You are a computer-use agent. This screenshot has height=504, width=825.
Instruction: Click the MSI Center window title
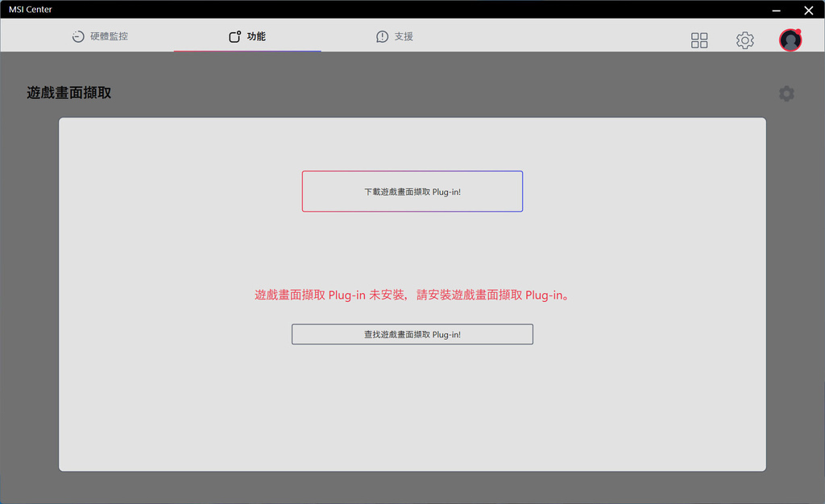(x=31, y=10)
